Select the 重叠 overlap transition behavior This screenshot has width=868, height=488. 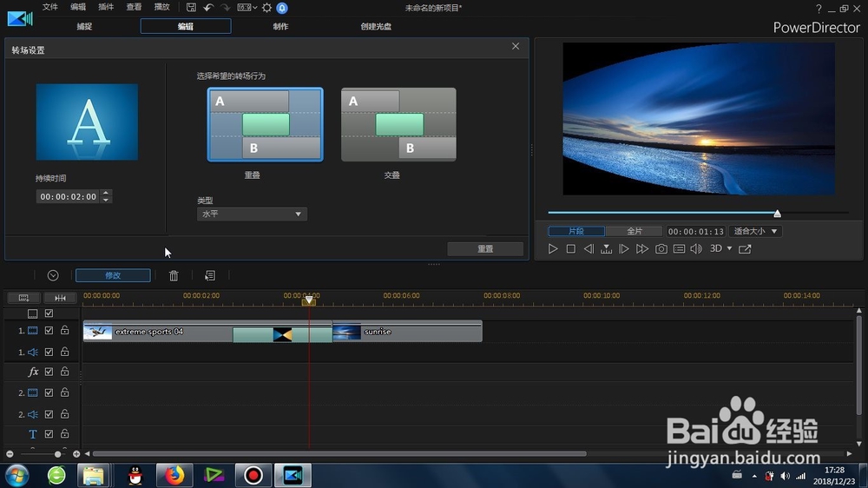[265, 125]
